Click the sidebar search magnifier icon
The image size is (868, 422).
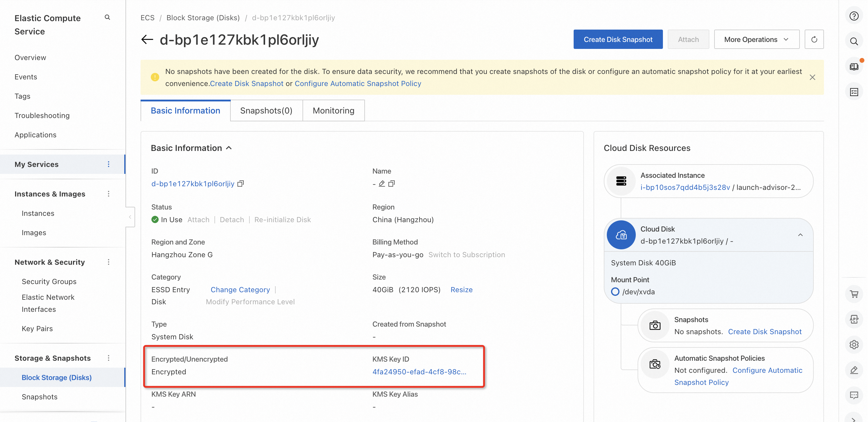click(107, 17)
